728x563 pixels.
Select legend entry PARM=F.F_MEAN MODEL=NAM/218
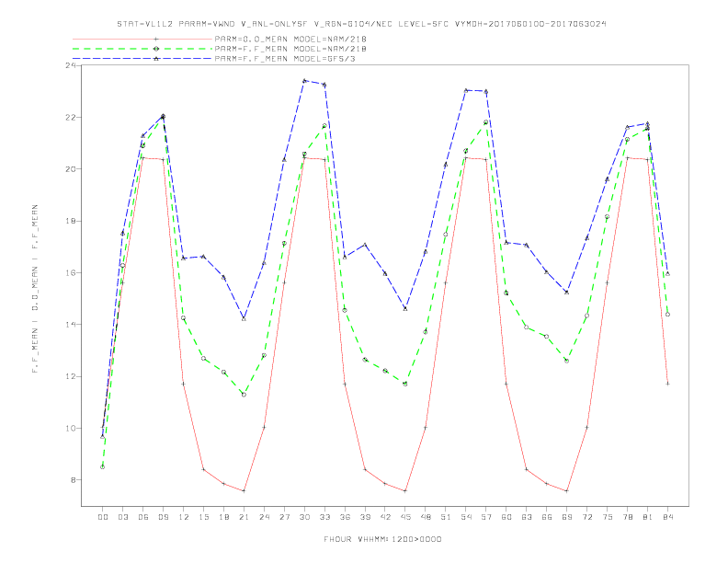290,49
